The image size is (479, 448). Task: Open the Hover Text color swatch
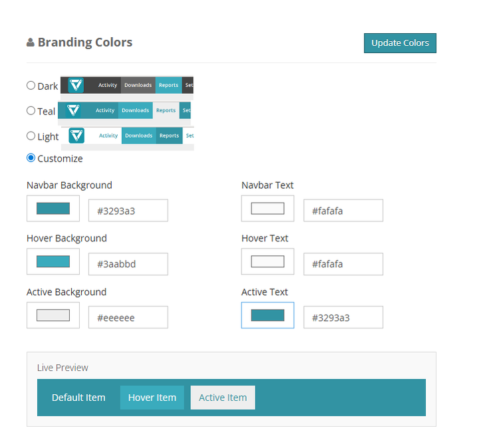[x=267, y=262]
